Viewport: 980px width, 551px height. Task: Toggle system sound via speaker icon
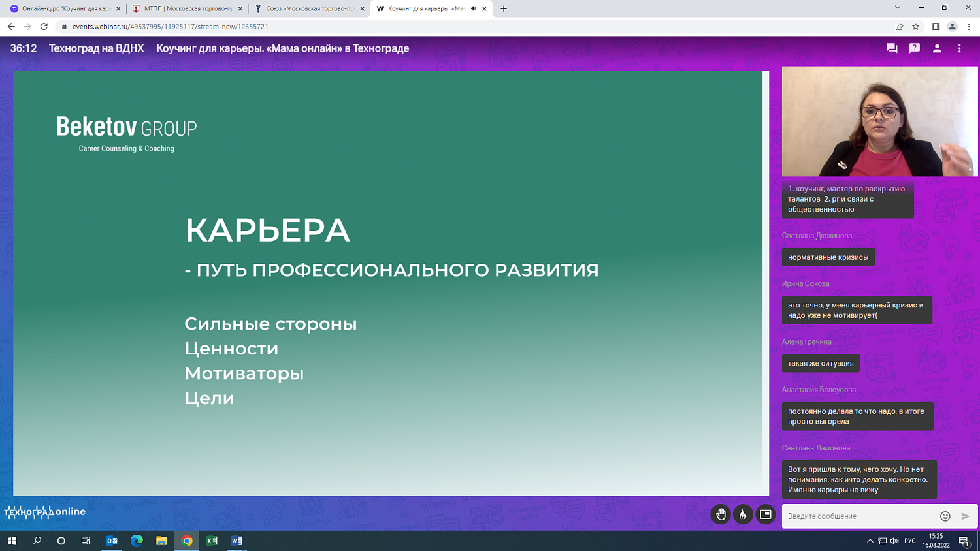[895, 541]
